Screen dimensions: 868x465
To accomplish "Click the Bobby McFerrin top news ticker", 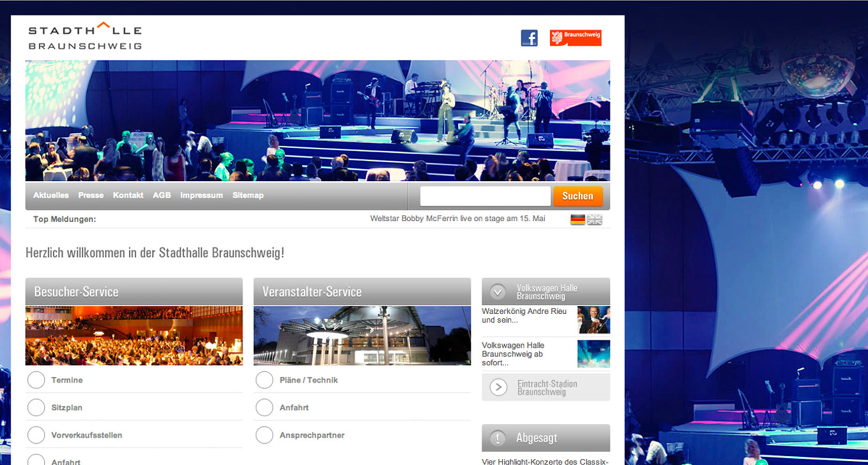I will pyautogui.click(x=457, y=219).
